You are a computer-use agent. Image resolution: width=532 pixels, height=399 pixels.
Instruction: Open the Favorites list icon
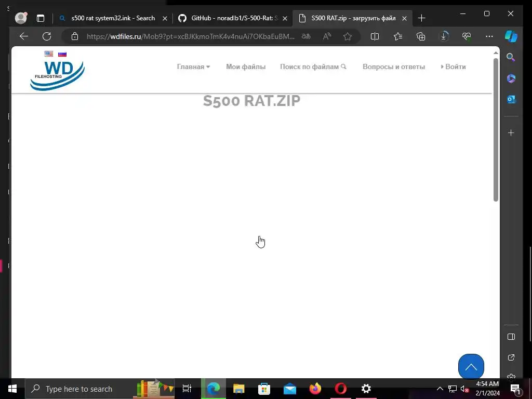(397, 36)
